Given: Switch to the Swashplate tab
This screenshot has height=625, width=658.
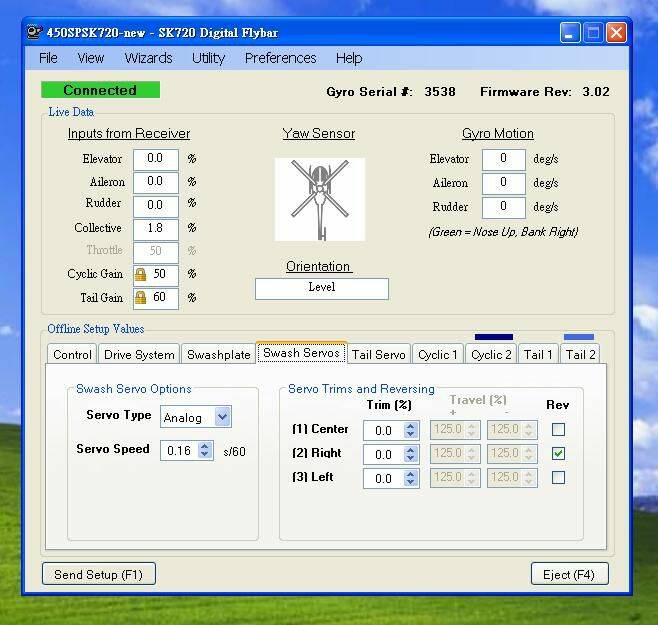Looking at the screenshot, I should [x=219, y=355].
